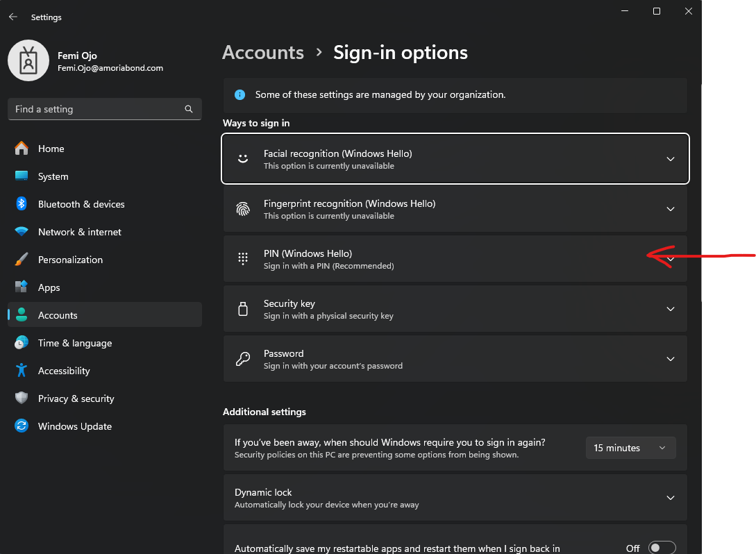Open System settings page
The height and width of the screenshot is (554, 756).
105,176
